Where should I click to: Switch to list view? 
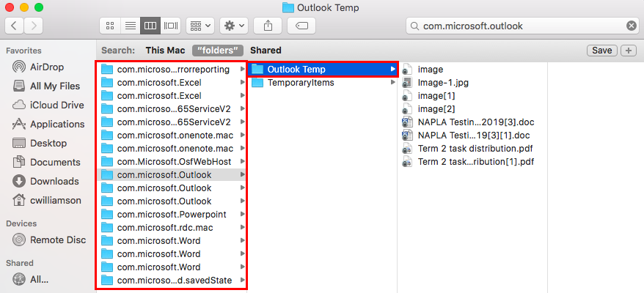tap(131, 26)
